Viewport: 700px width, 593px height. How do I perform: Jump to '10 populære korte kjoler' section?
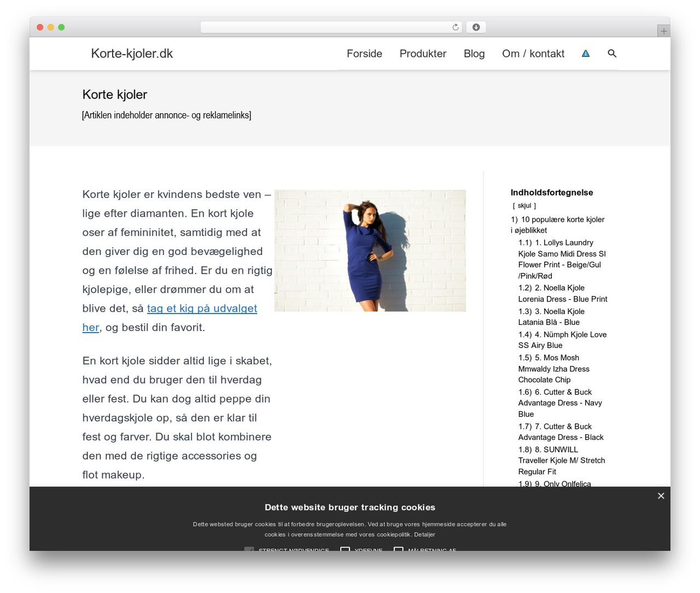pyautogui.click(x=558, y=225)
